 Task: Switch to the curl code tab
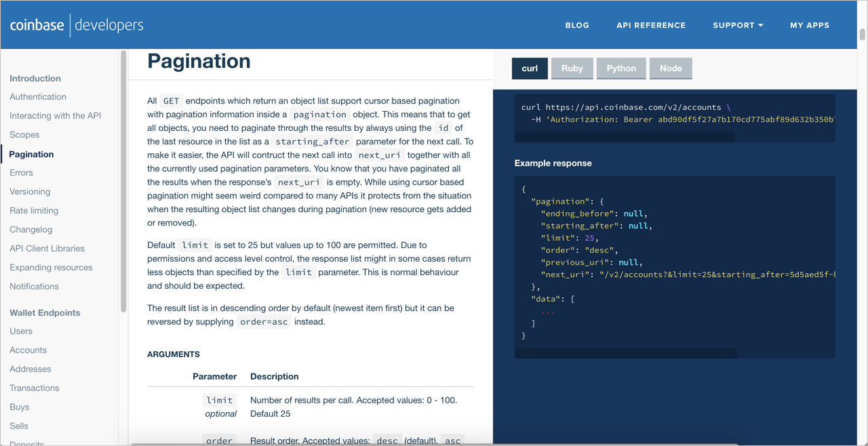[x=530, y=68]
